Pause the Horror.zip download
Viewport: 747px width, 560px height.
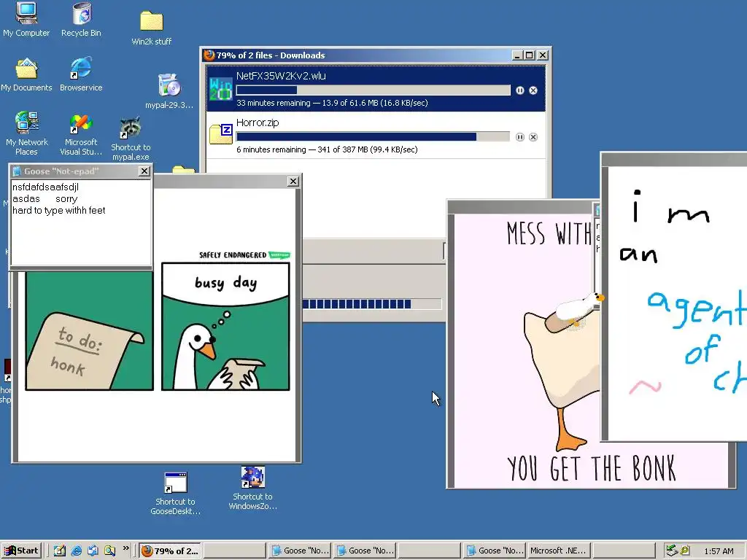(519, 137)
